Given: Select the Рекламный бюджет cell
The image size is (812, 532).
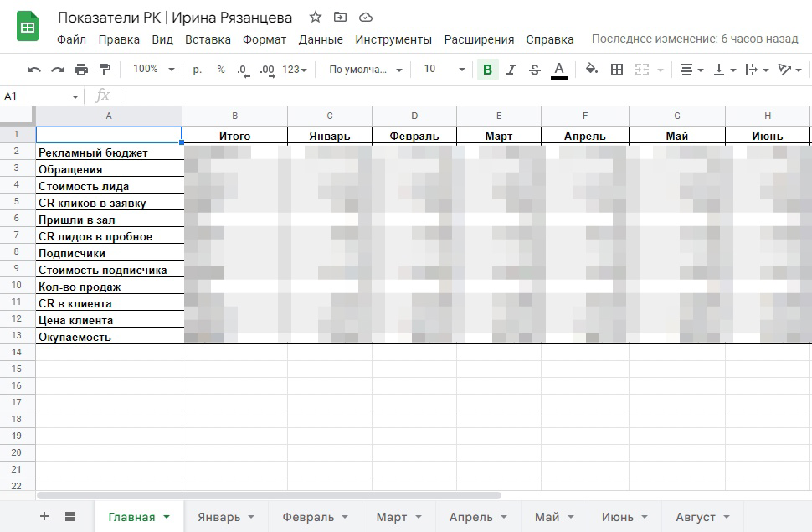Looking at the screenshot, I should pos(110,152).
